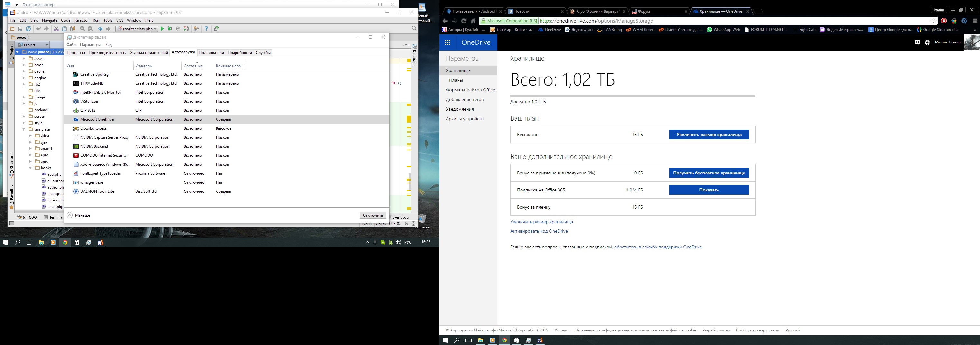Collapse the books folder in project tree

pyautogui.click(x=30, y=168)
